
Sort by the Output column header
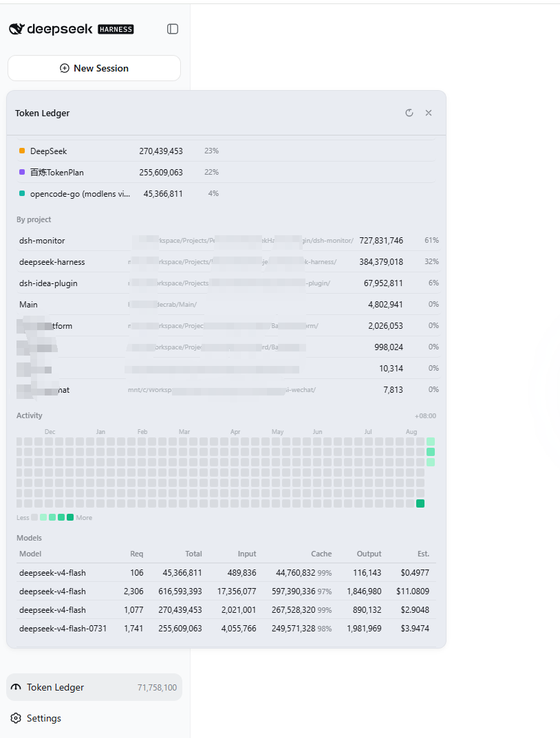[369, 554]
